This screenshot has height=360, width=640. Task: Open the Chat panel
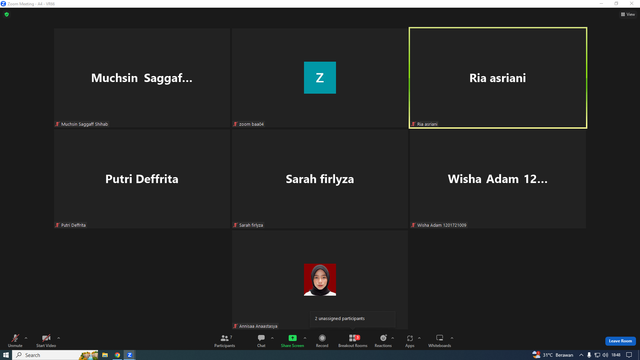coord(261,340)
